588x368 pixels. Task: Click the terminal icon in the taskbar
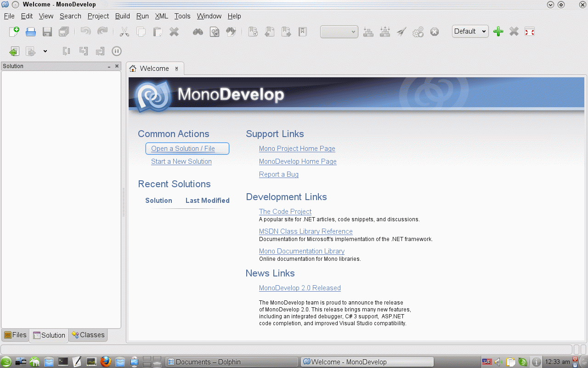click(x=63, y=362)
